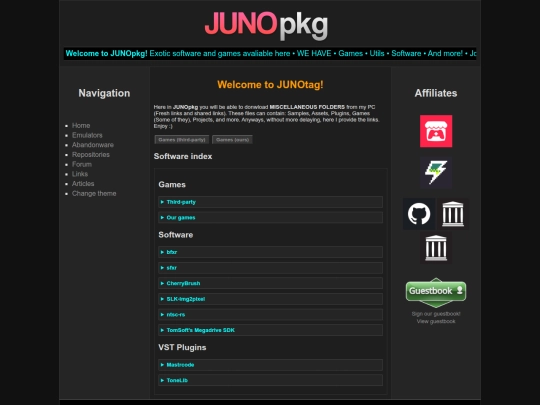
Task: Expand TomSoft's Megadrive SDK entry
Action: pyautogui.click(x=270, y=330)
